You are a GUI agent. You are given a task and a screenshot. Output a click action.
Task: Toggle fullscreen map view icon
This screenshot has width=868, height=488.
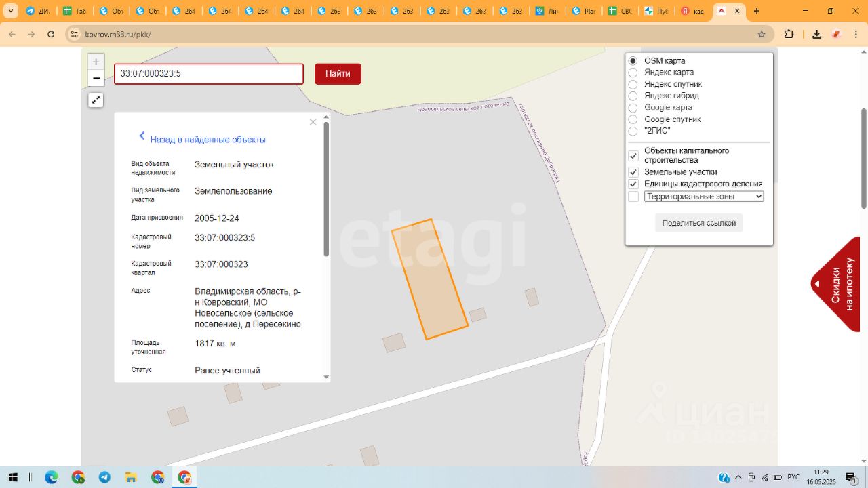pyautogui.click(x=96, y=100)
